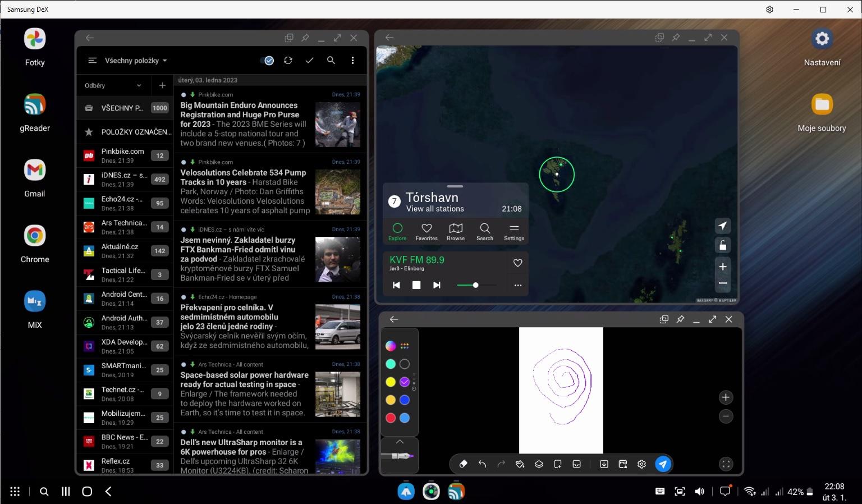Open the color palette grid icon
This screenshot has height=504, width=862.
405,346
